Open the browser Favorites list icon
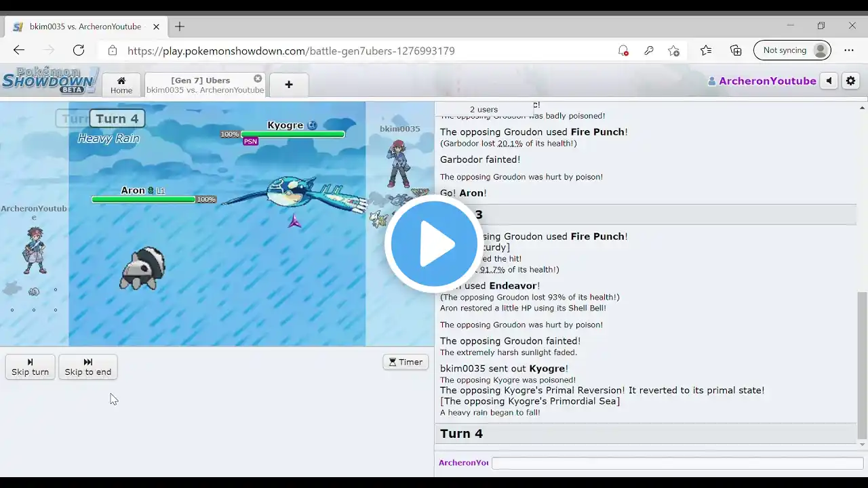Image resolution: width=868 pixels, height=488 pixels. click(706, 50)
